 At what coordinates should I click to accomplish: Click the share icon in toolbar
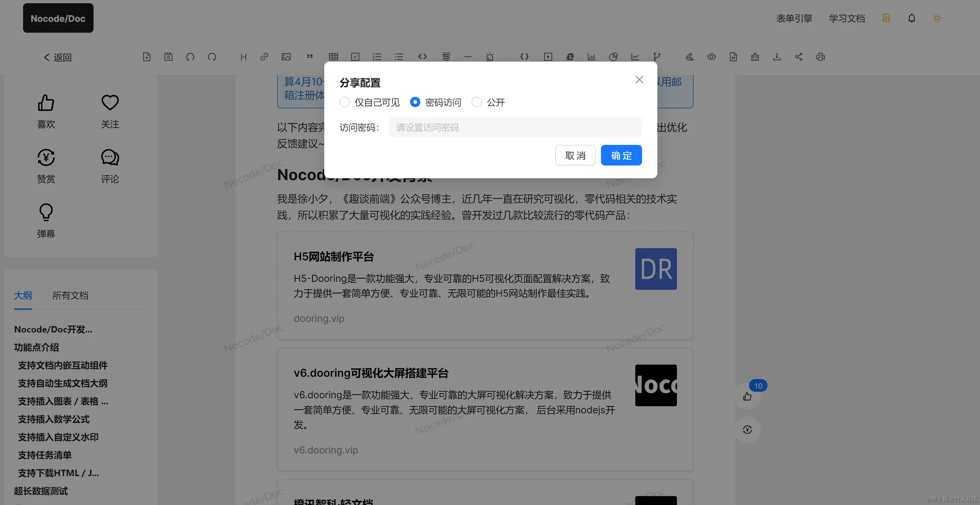[x=799, y=57]
